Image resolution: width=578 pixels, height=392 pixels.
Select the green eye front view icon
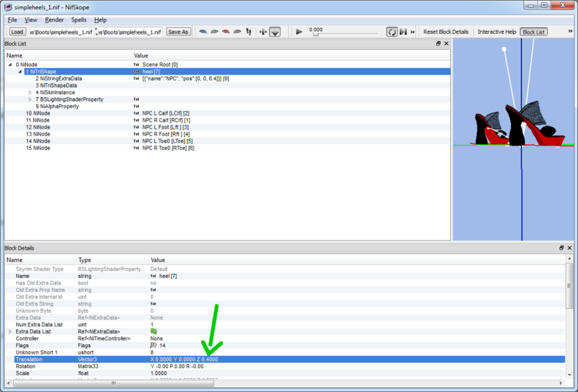[x=214, y=32]
